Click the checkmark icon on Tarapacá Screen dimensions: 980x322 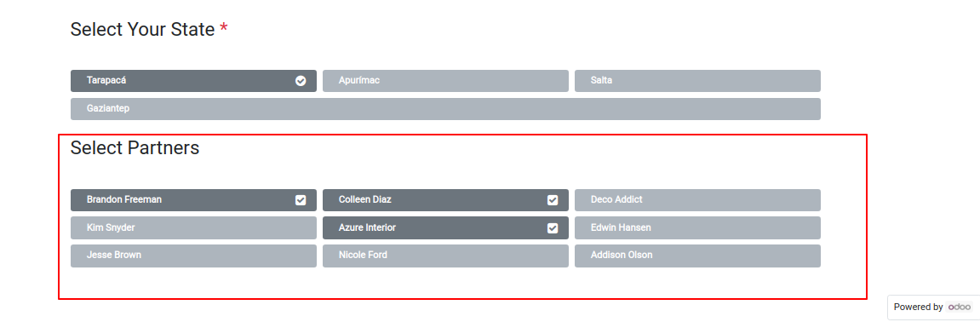coord(301,81)
